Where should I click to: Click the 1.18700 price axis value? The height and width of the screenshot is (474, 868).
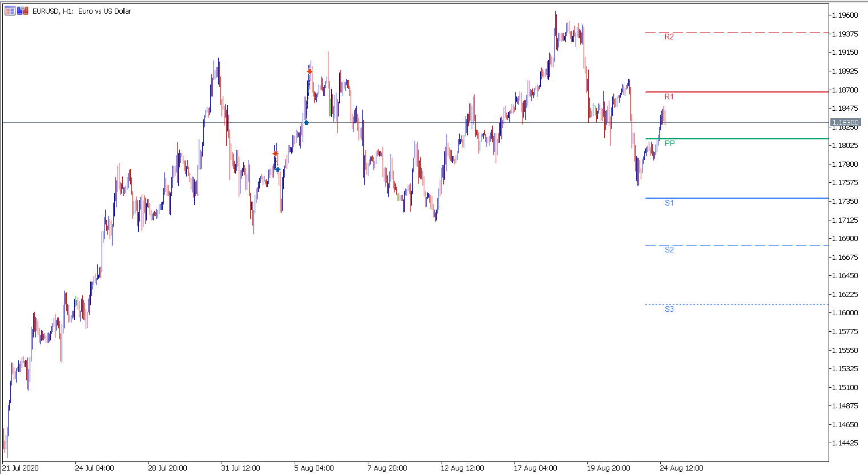pyautogui.click(x=845, y=90)
